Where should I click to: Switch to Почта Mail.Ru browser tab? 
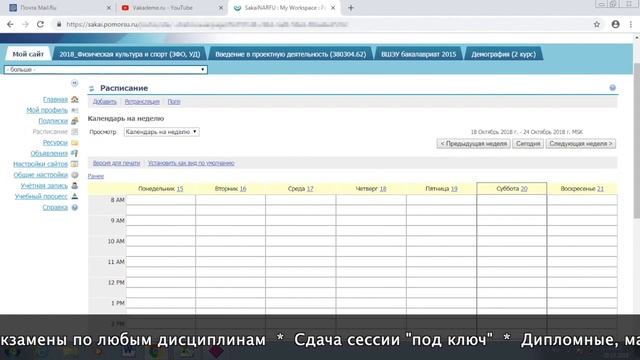coord(59,8)
